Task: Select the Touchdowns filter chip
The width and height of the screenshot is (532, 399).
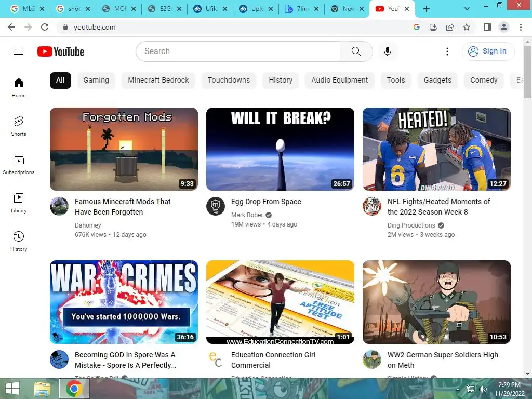Action: click(229, 80)
